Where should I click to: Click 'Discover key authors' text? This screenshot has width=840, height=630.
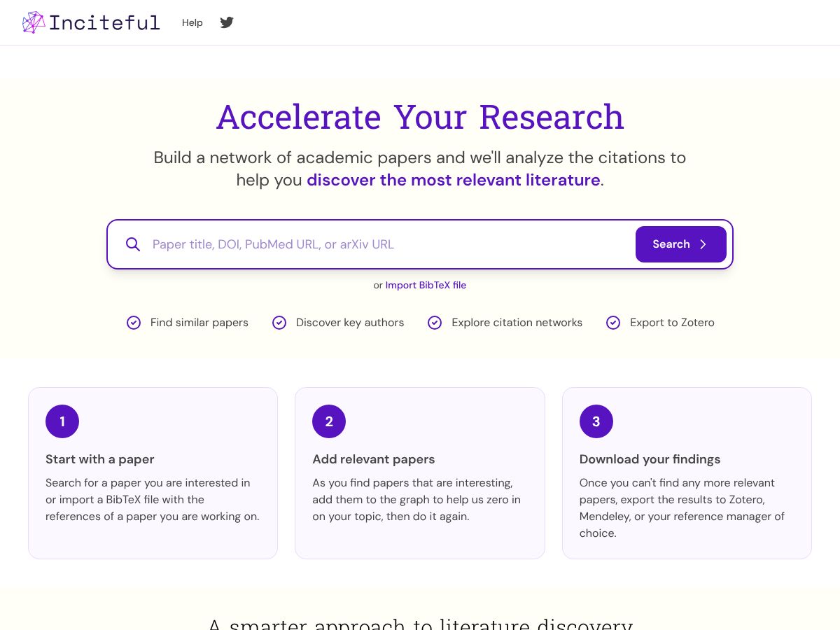350,323
